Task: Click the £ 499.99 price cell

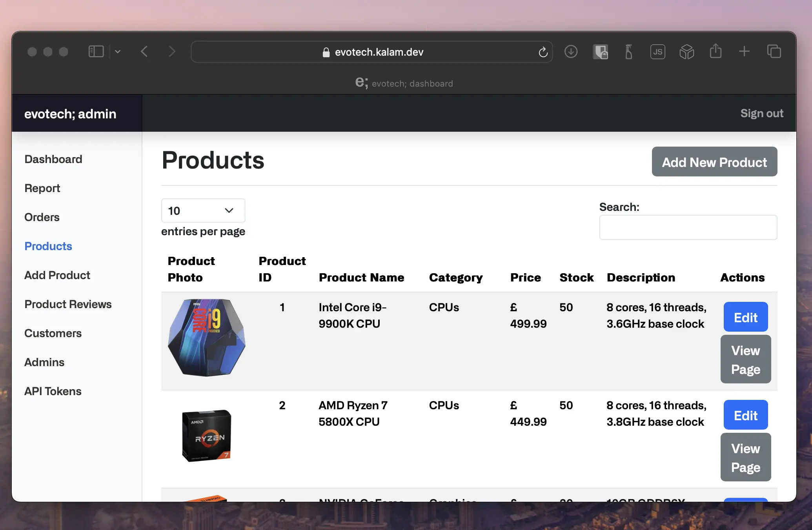Action: click(528, 316)
